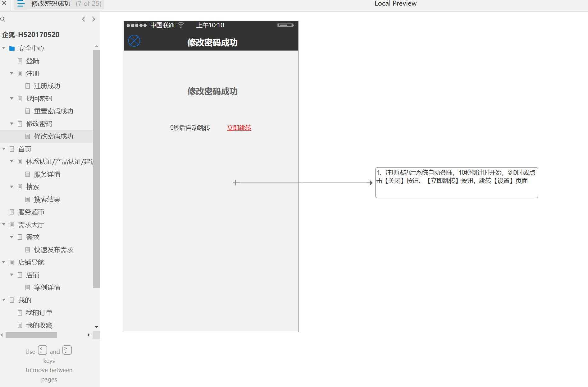Go to the previous page with the left arrow
This screenshot has height=387, width=588.
[83, 19]
